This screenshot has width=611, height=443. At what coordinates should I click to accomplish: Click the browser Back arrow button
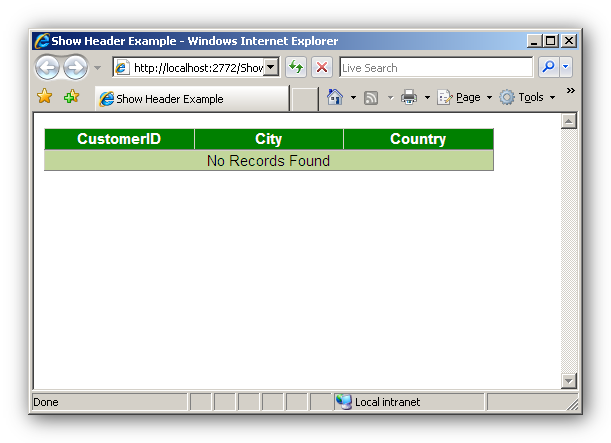(47, 68)
